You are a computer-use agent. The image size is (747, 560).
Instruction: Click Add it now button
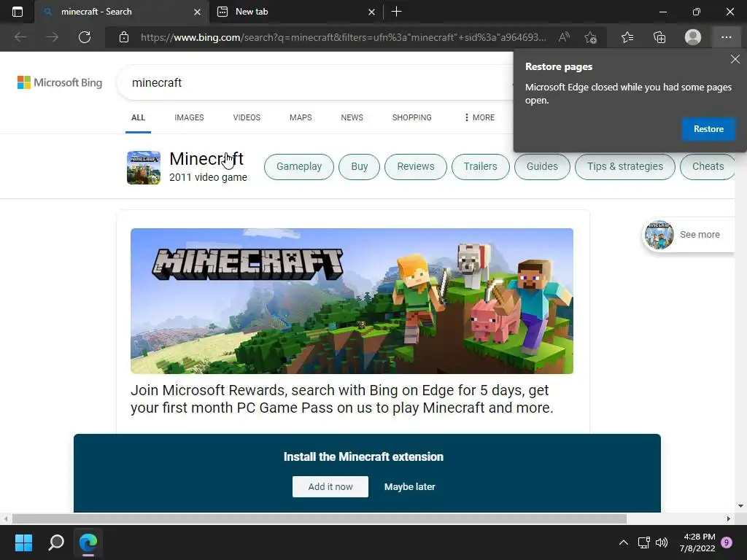[330, 486]
